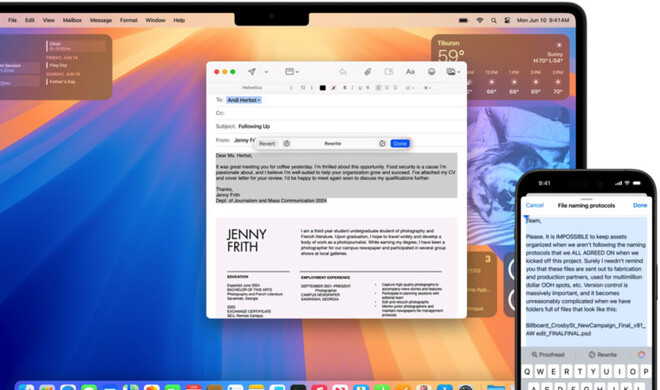
Task: Open the photo browser dropdown icon
Action: click(453, 72)
